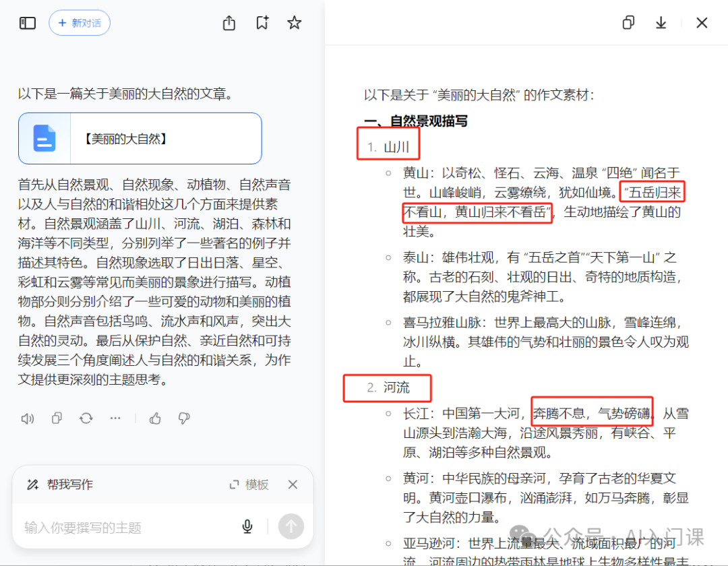
Task: Close the document preview panel
Action: (x=702, y=22)
